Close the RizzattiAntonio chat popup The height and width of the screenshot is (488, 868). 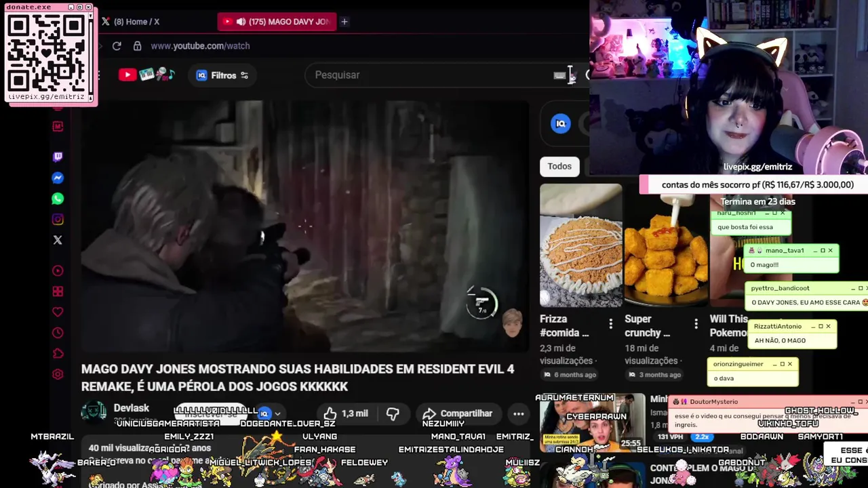[828, 326]
